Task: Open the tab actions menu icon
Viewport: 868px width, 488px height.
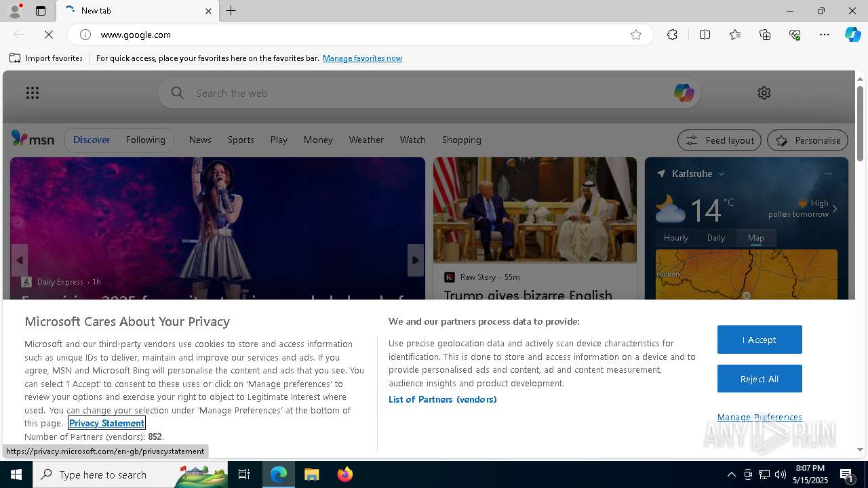Action: coord(41,11)
